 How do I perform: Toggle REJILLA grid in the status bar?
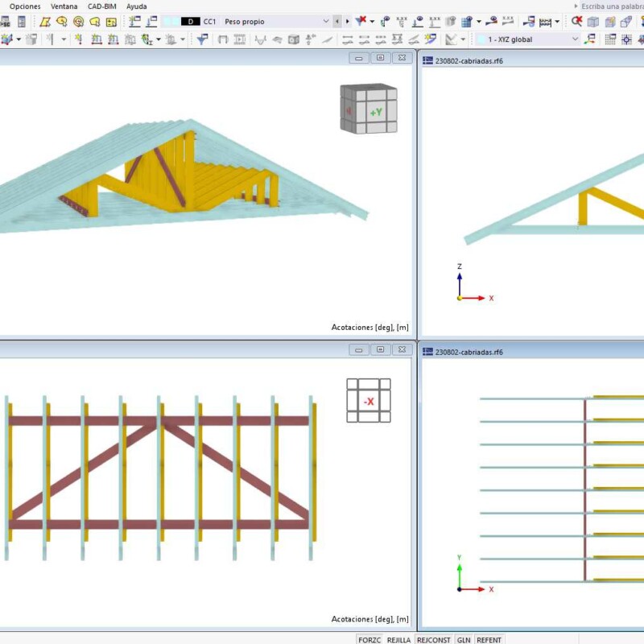pyautogui.click(x=398, y=639)
